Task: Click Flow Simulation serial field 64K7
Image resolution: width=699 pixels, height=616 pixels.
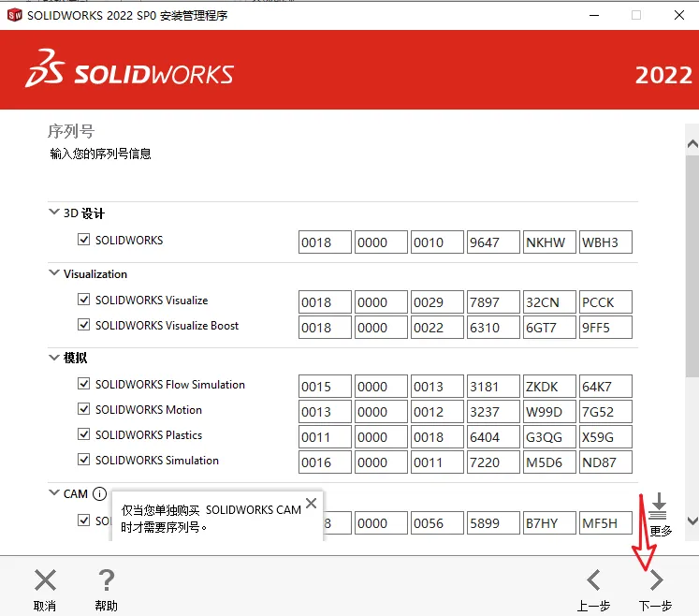Action: pyautogui.click(x=605, y=387)
